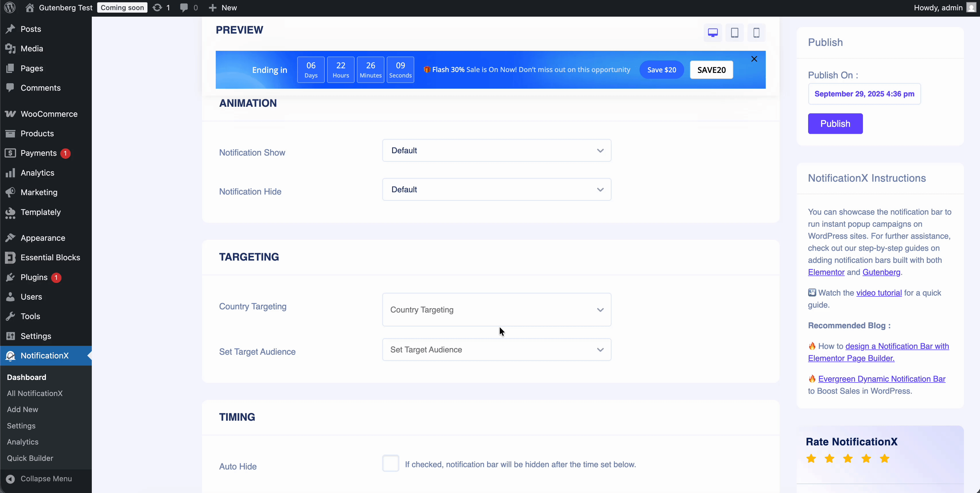
Task: Click the updates icon in admin bar
Action: (x=157, y=8)
